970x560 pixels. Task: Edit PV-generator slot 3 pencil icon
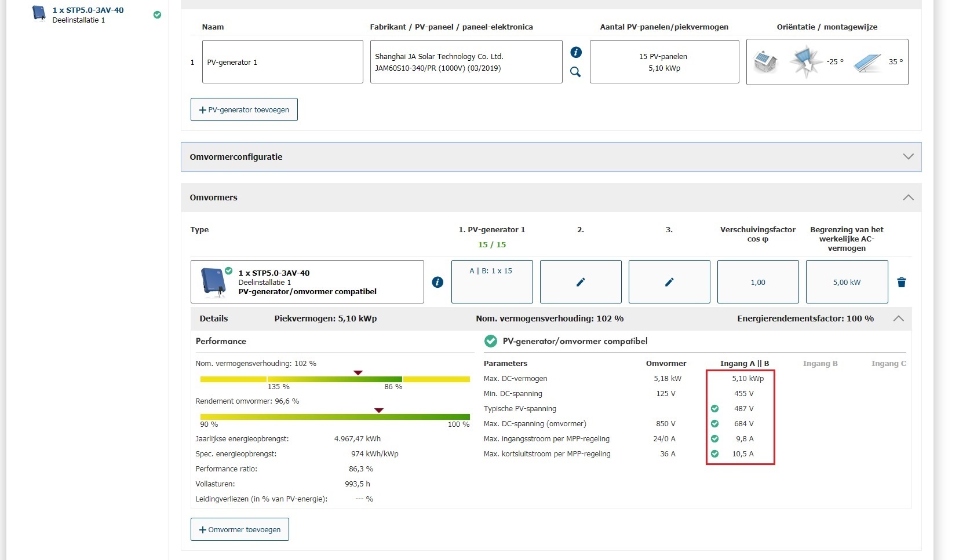coord(669,282)
